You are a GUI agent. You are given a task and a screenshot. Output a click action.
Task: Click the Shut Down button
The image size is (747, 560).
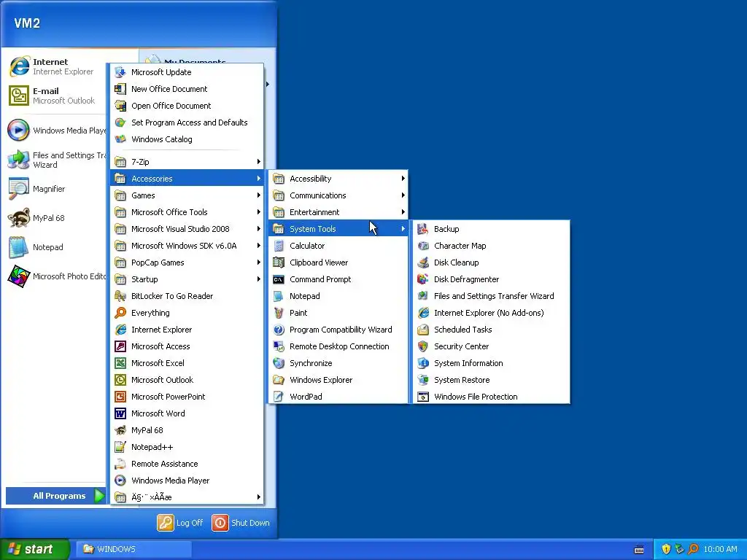241,523
